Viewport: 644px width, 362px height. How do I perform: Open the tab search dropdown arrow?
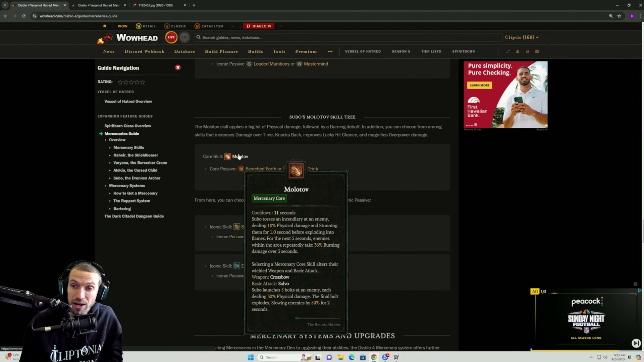click(5, 5)
